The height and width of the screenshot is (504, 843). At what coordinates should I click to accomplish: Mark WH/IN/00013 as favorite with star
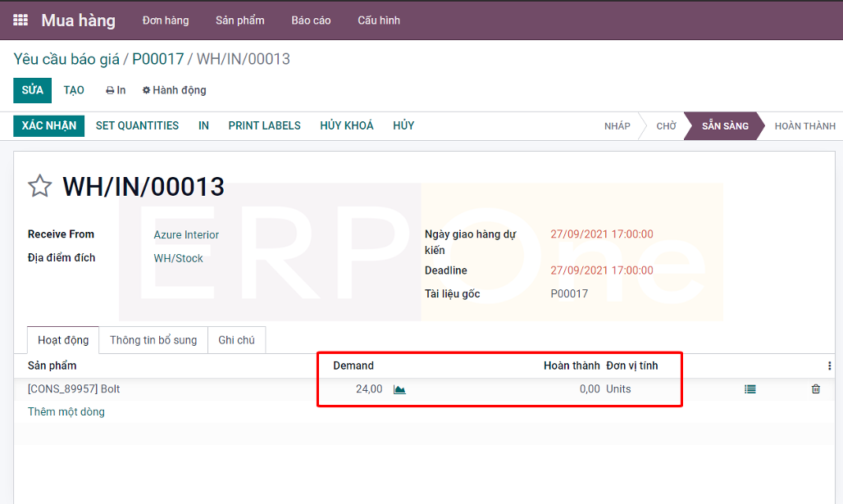[x=40, y=186]
